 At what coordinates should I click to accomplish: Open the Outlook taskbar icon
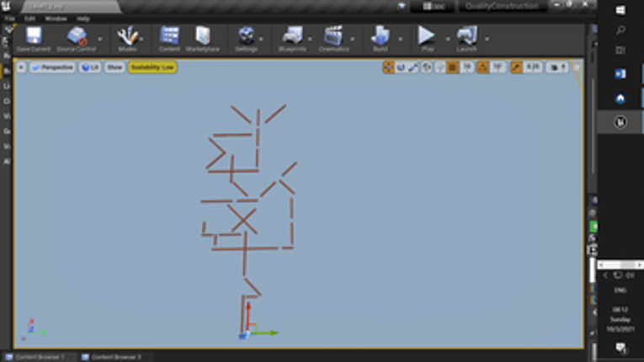pyautogui.click(x=620, y=74)
